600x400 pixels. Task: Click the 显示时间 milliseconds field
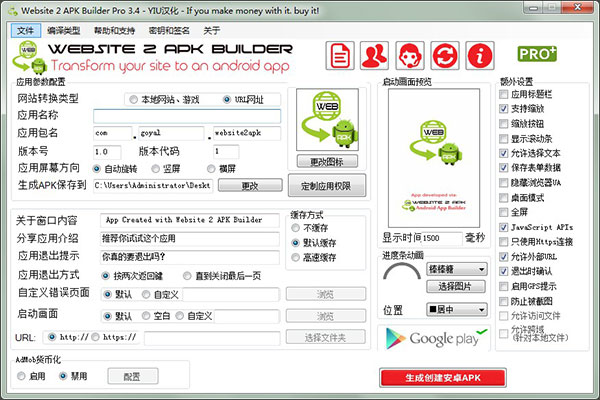pos(442,238)
